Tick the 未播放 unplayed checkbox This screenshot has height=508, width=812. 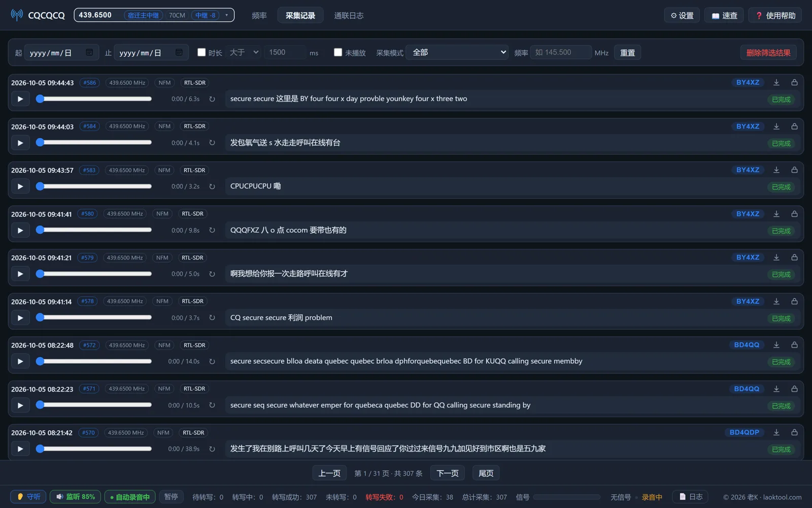click(x=338, y=52)
